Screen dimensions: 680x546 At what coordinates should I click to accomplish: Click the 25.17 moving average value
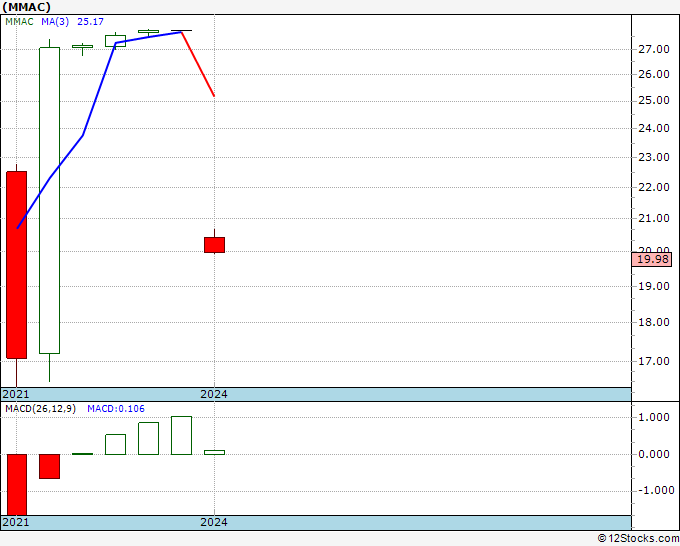coord(90,21)
